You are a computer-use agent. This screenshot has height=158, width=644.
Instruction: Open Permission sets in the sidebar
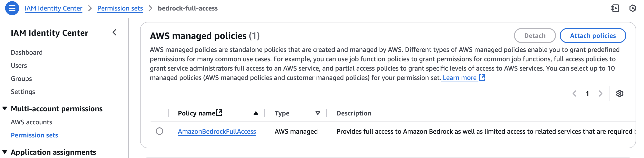(34, 135)
